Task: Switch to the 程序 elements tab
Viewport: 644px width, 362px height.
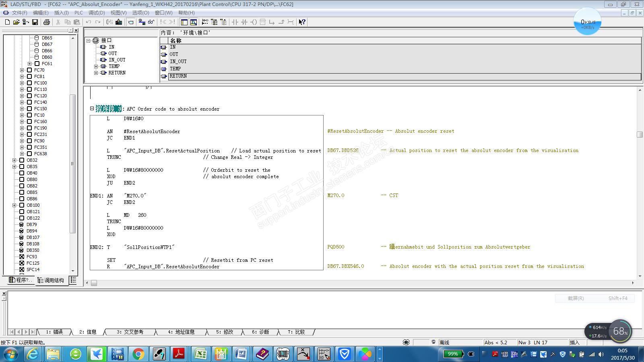Action: pyautogui.click(x=20, y=280)
